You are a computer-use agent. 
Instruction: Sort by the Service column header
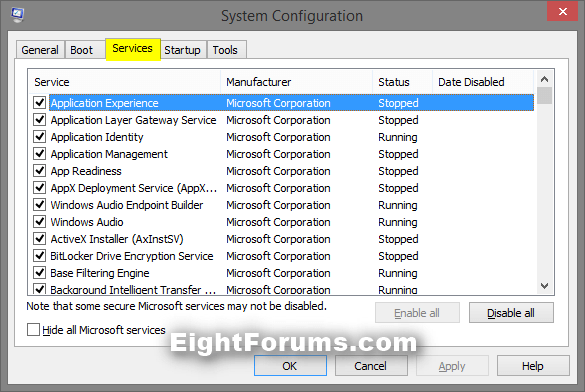coord(125,82)
